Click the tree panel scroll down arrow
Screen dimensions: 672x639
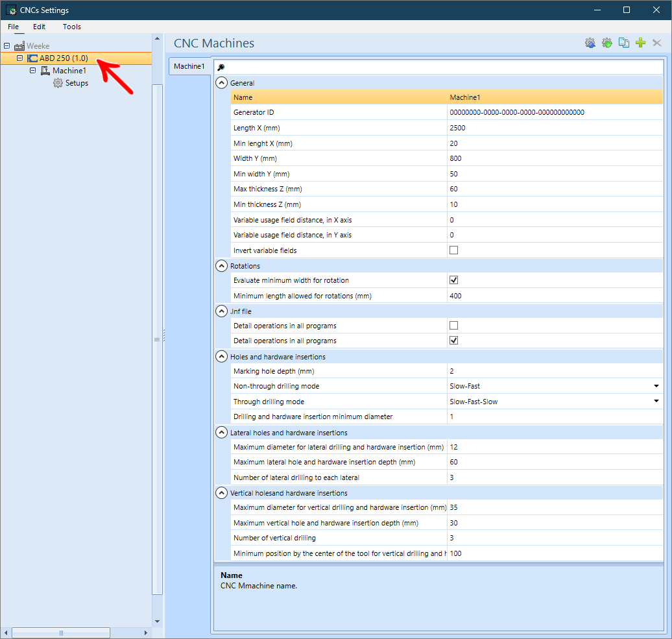click(157, 621)
